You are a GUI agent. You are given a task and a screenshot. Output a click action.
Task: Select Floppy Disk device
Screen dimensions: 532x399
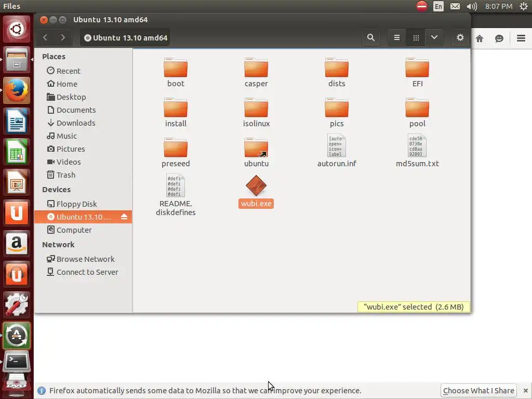(83, 204)
